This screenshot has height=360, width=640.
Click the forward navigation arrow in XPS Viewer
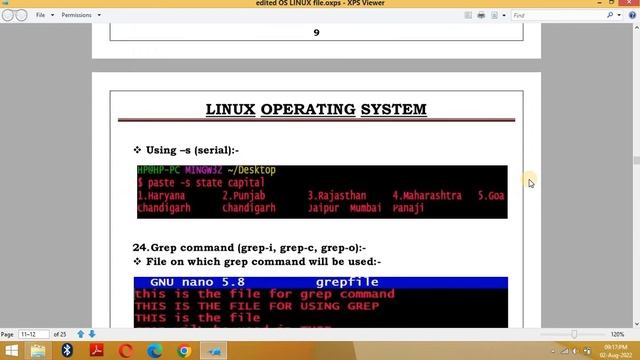tap(21, 15)
